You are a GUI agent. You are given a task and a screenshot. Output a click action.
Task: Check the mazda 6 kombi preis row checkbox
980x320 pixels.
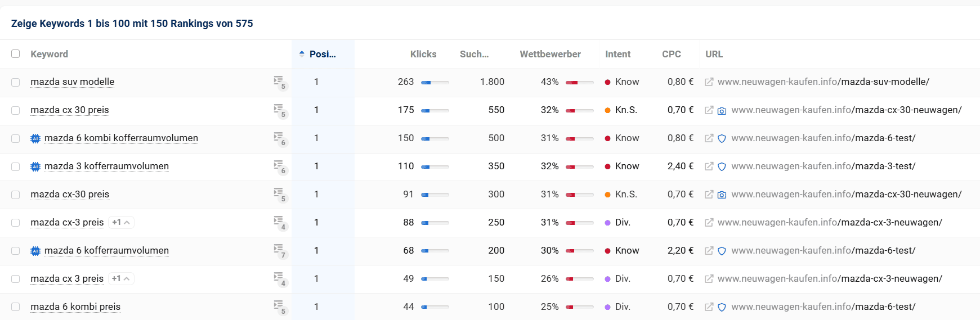point(16,307)
